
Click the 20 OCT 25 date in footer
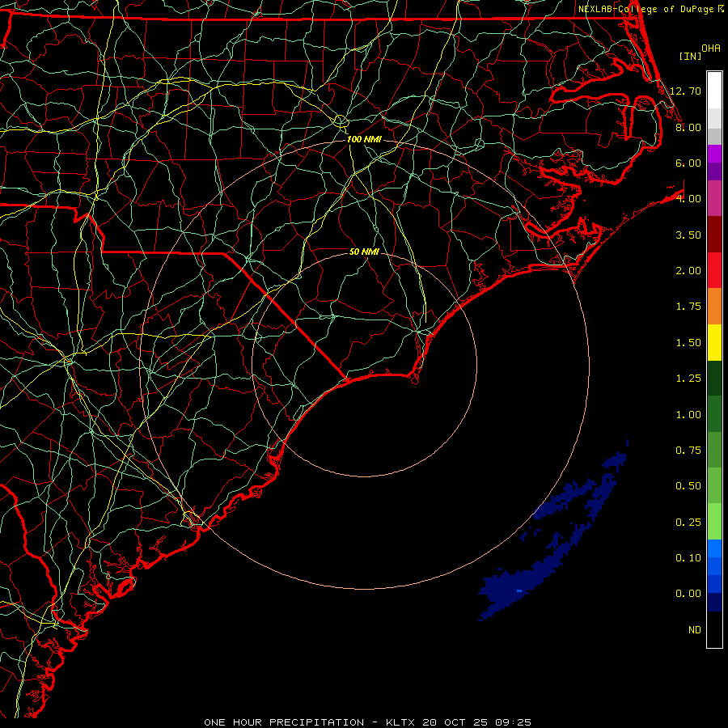[x=455, y=722]
